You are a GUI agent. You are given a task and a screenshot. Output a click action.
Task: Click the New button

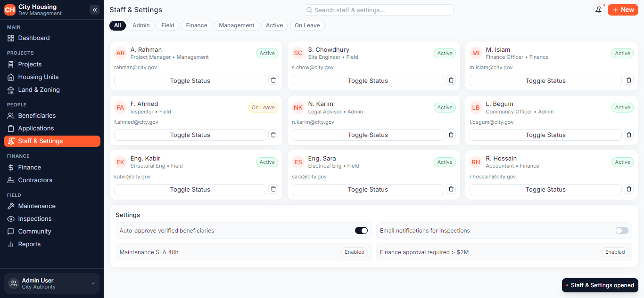click(x=623, y=10)
